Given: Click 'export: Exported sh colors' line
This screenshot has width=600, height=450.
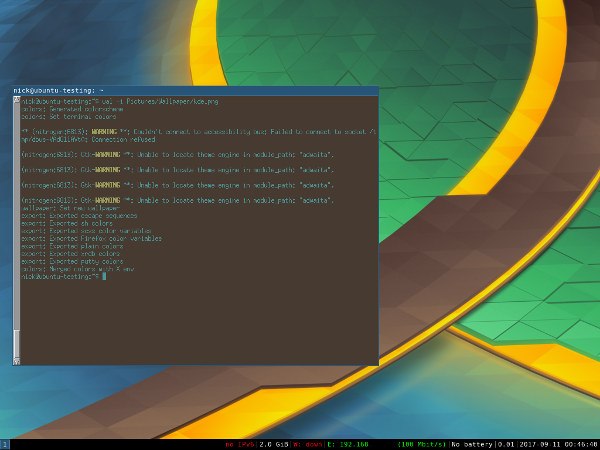Looking at the screenshot, I should 67,223.
